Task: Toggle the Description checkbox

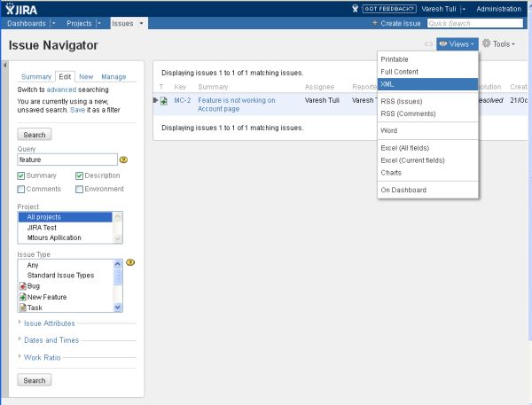Action: [80, 175]
